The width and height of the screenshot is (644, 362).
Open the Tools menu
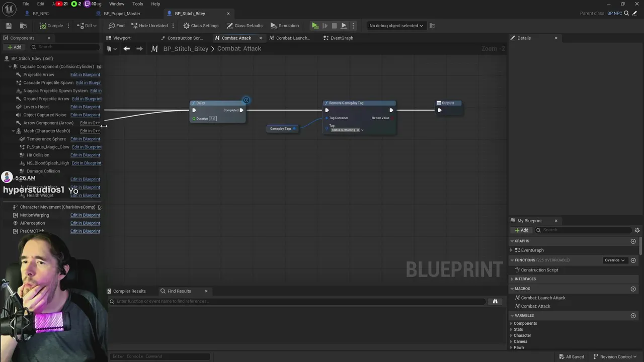138,4
